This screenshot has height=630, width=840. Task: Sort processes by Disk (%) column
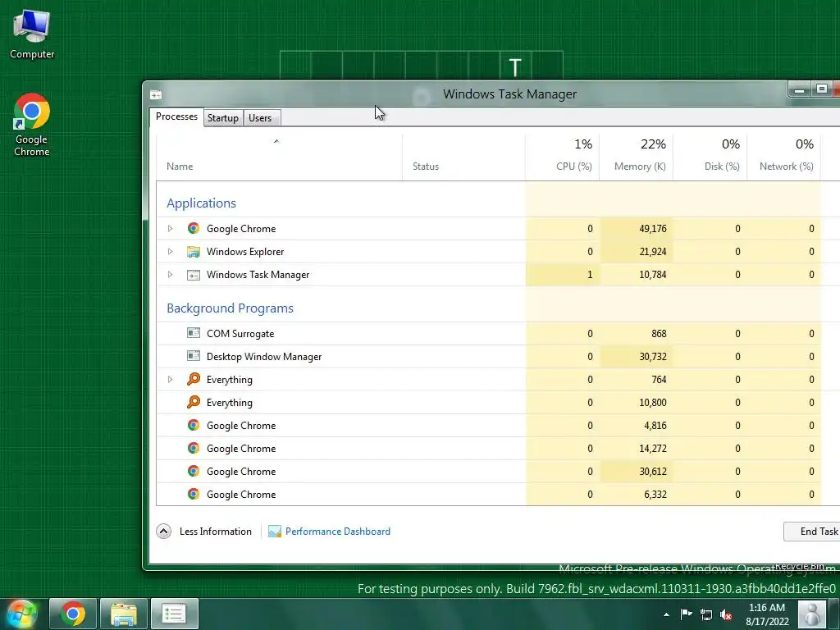pyautogui.click(x=710, y=157)
